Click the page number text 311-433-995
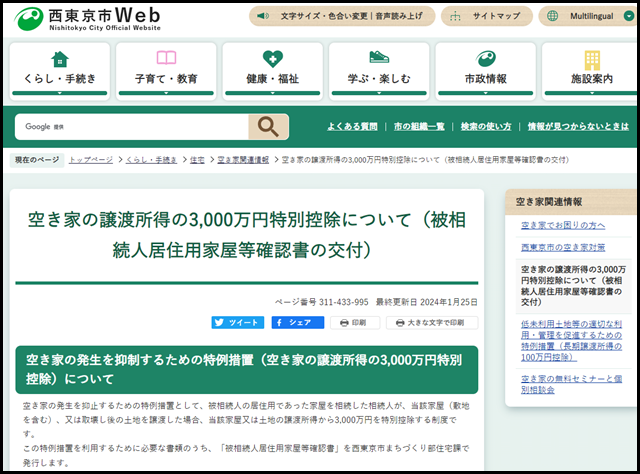The width and height of the screenshot is (640, 474). pos(343,302)
